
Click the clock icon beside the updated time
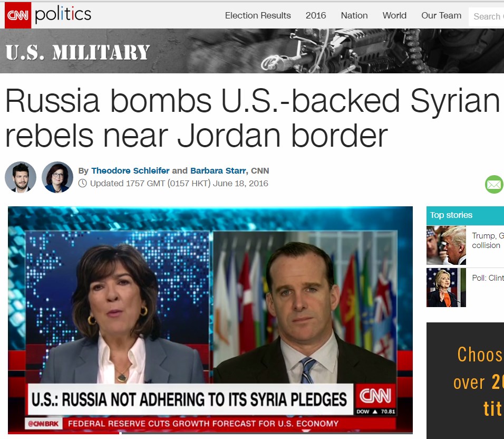pyautogui.click(x=83, y=183)
